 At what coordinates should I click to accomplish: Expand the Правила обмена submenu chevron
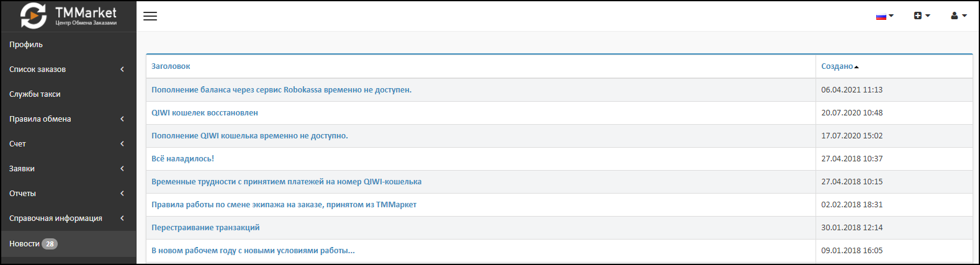coord(122,119)
